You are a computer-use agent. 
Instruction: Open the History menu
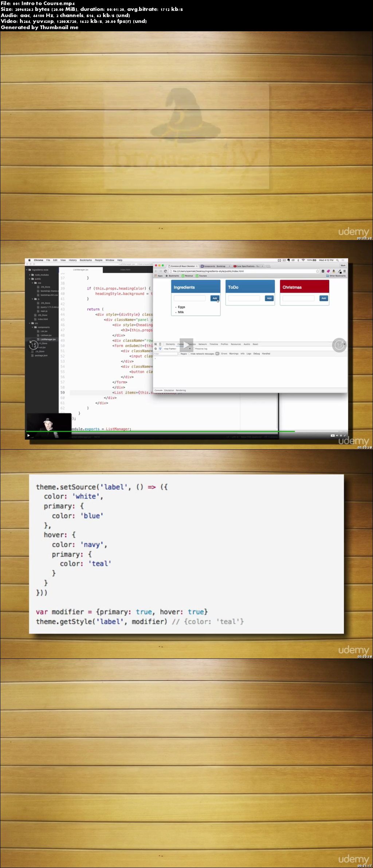coord(72,260)
